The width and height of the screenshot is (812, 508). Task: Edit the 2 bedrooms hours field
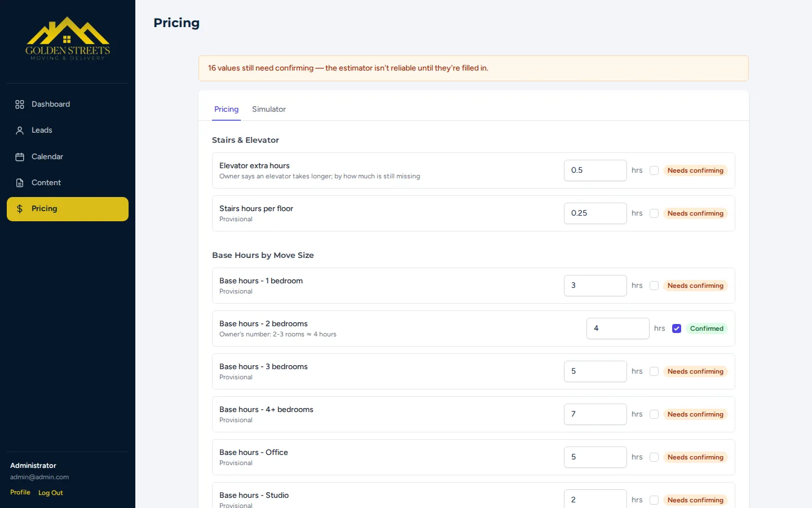(618, 329)
